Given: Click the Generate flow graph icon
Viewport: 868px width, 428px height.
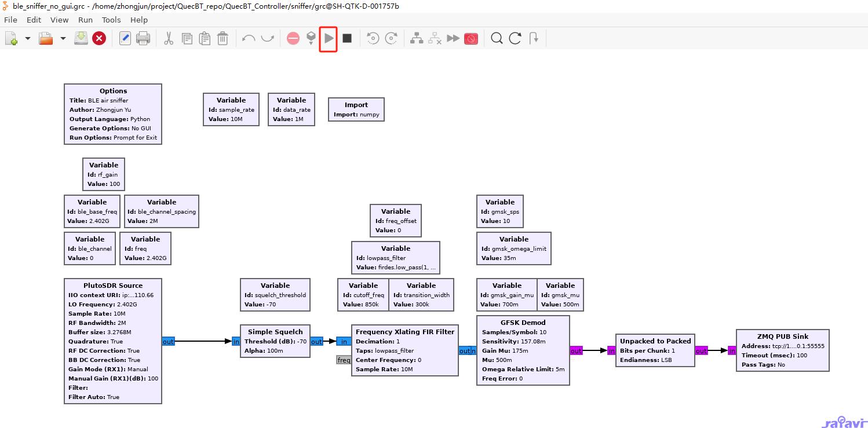Looking at the screenshot, I should click(311, 39).
